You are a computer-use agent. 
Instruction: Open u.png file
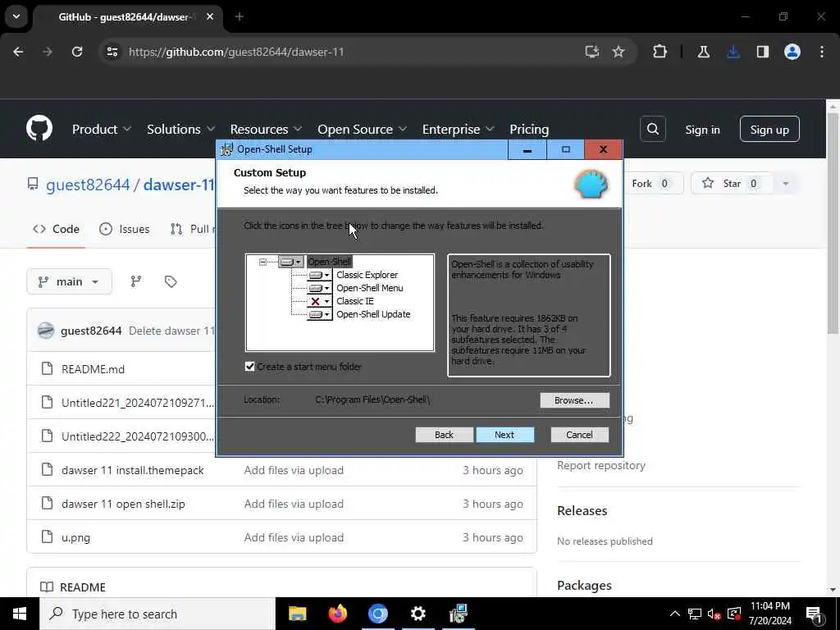point(75,538)
